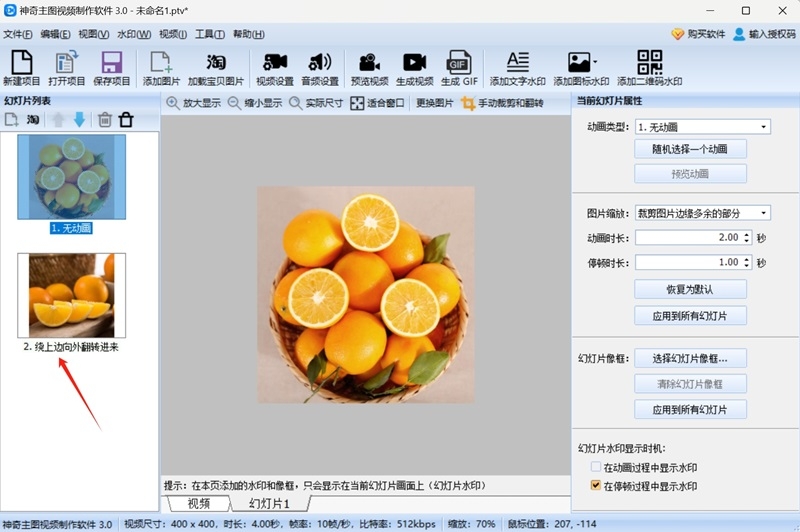Viewport: 800px width, 532px height.
Task: Click 手动裁剪和翻转 crop and flip tool
Action: tap(502, 103)
